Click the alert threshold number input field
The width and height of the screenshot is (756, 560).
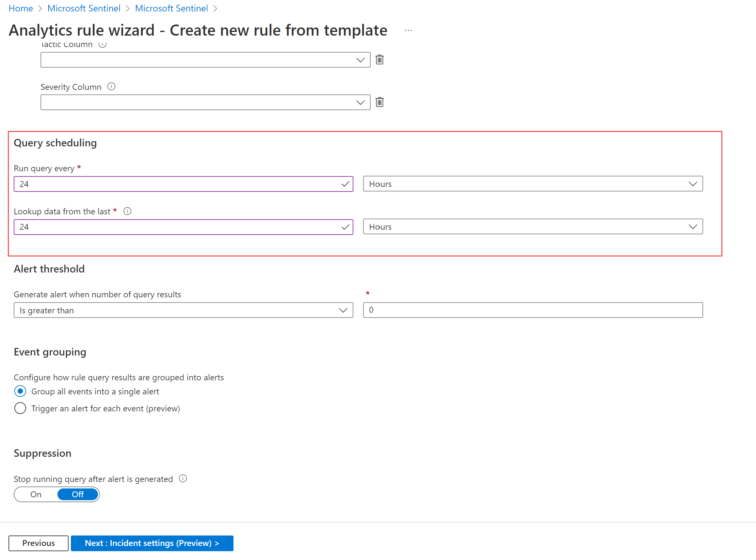[x=532, y=310]
